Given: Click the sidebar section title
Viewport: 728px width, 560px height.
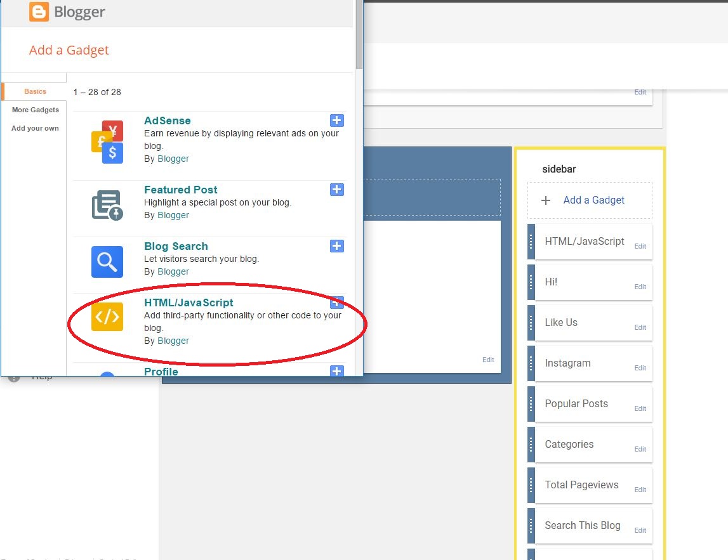Looking at the screenshot, I should 559,169.
